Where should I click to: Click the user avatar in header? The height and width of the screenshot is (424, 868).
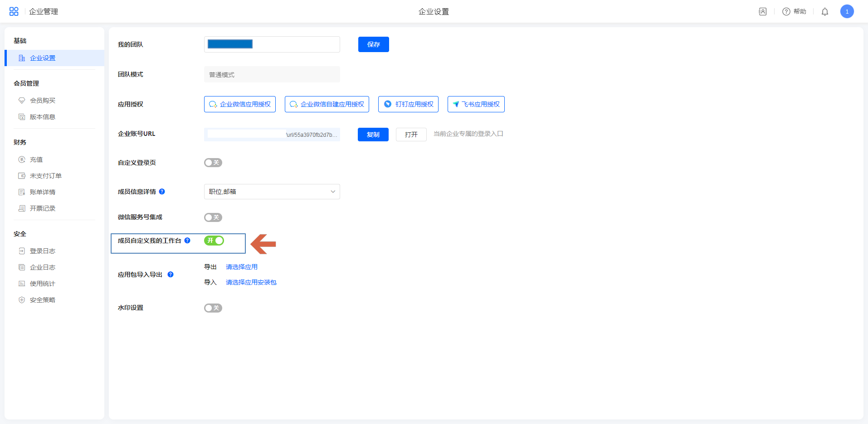pos(847,12)
